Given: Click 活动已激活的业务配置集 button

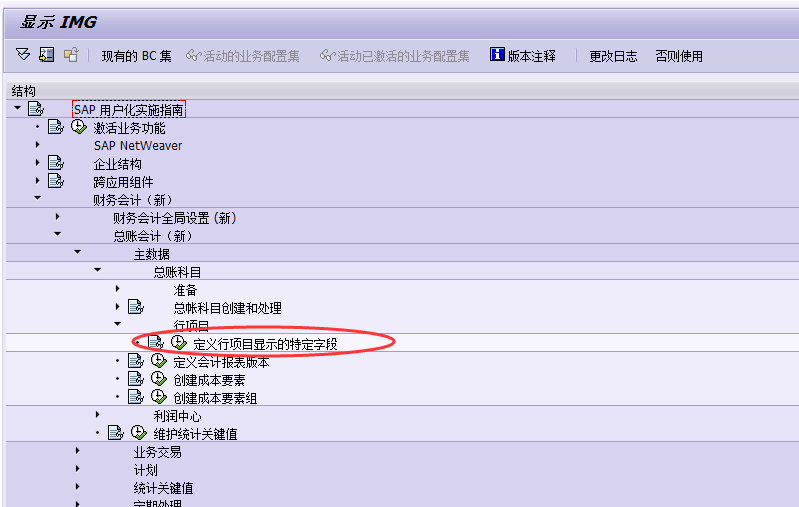Looking at the screenshot, I should [394, 56].
